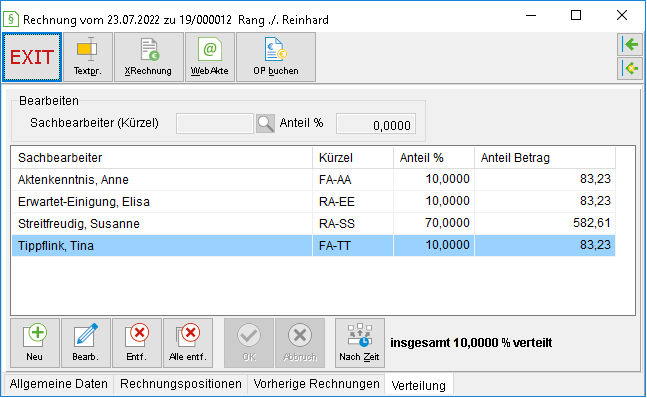The image size is (647, 398).
Task: Click the Anteil Betrag column header
Action: coord(545,158)
